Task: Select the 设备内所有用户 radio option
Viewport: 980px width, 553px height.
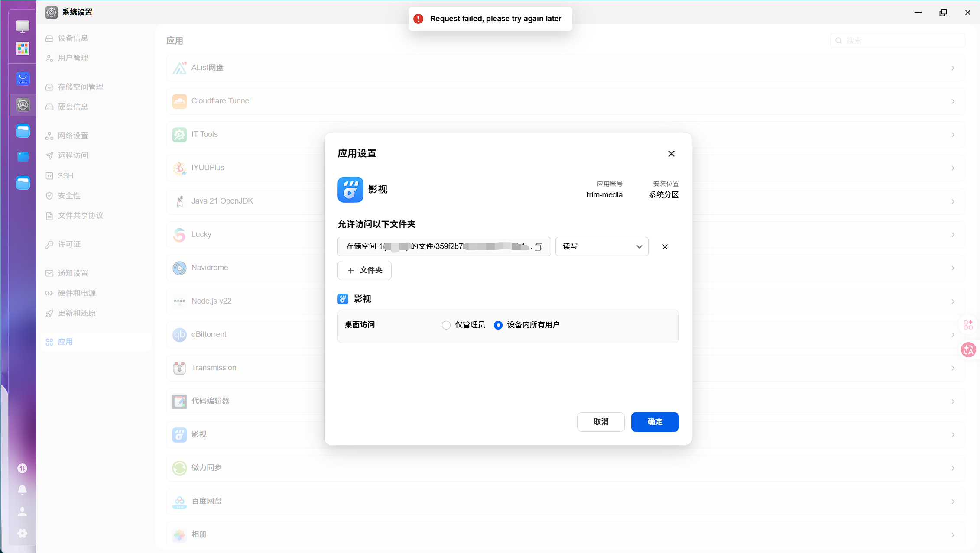Action: point(498,325)
